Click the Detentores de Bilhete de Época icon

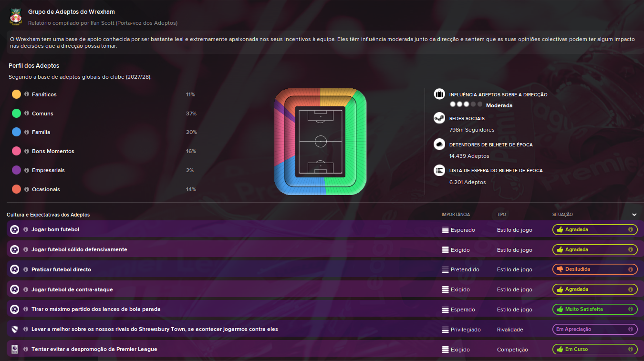439,144
